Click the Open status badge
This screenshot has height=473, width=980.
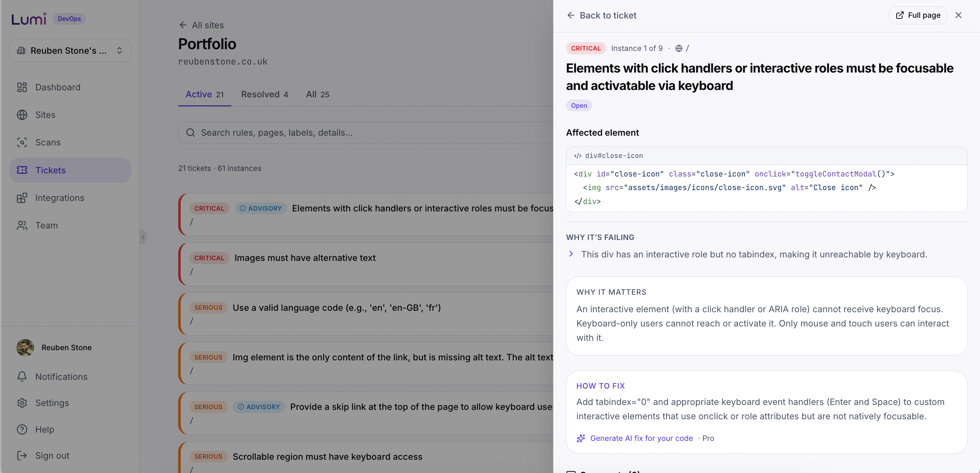point(579,105)
